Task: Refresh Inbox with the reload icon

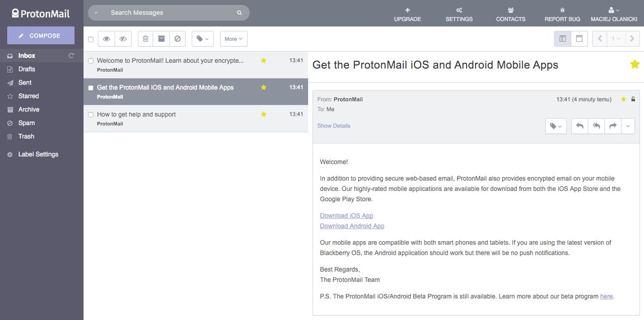Action: tap(71, 56)
